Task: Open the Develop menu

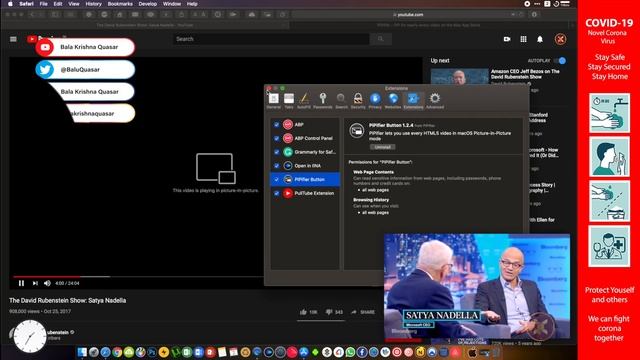Action: click(147, 4)
